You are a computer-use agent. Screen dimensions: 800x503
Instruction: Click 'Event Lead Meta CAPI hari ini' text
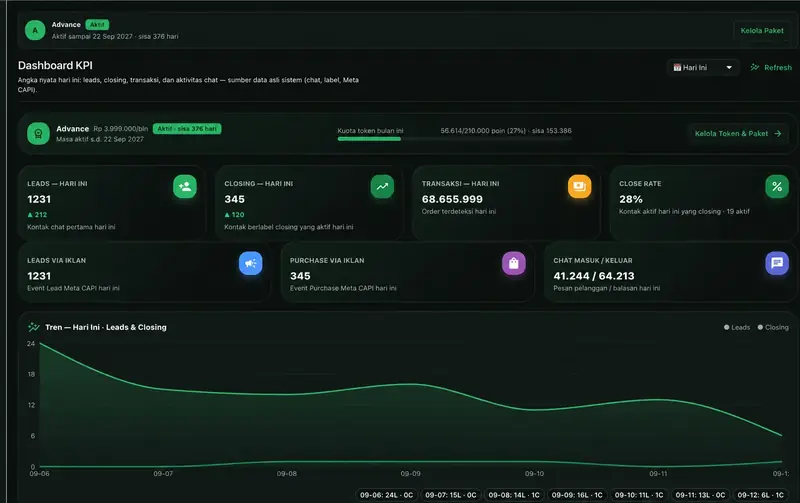[x=73, y=288]
